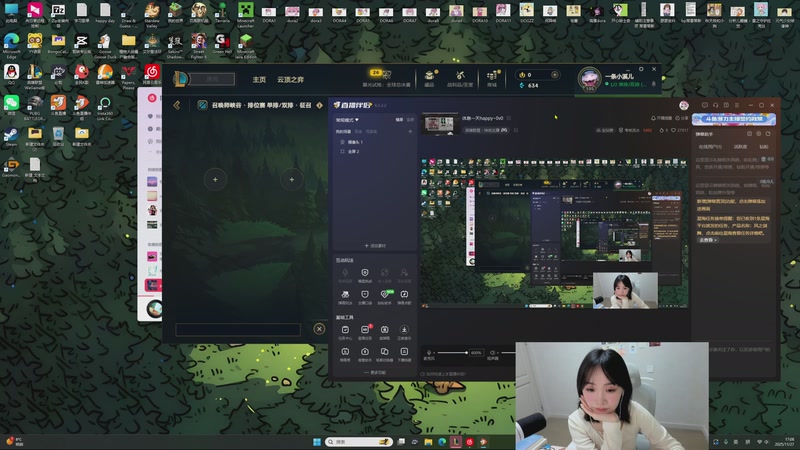The height and width of the screenshot is (450, 800).
Task: Mute the microphone icon
Action: (x=429, y=353)
